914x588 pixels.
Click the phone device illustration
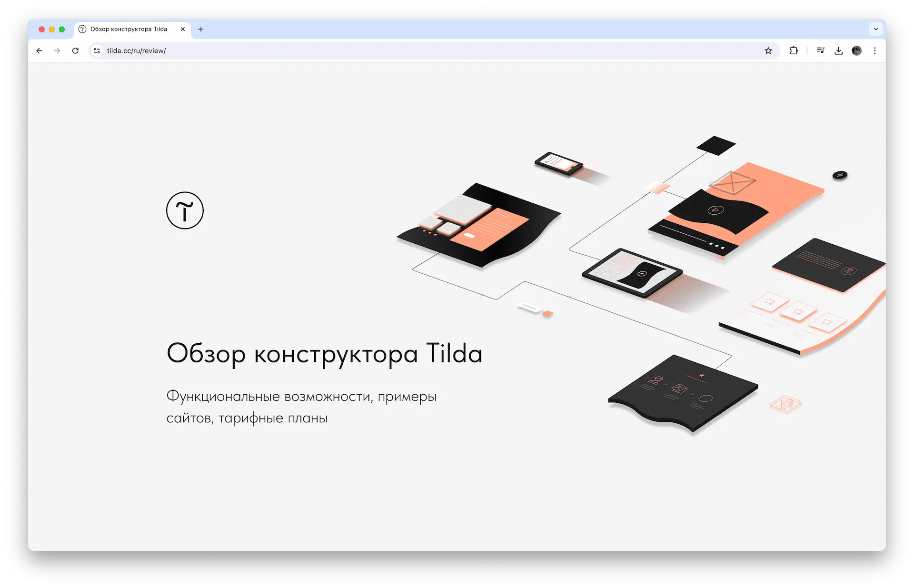click(559, 163)
